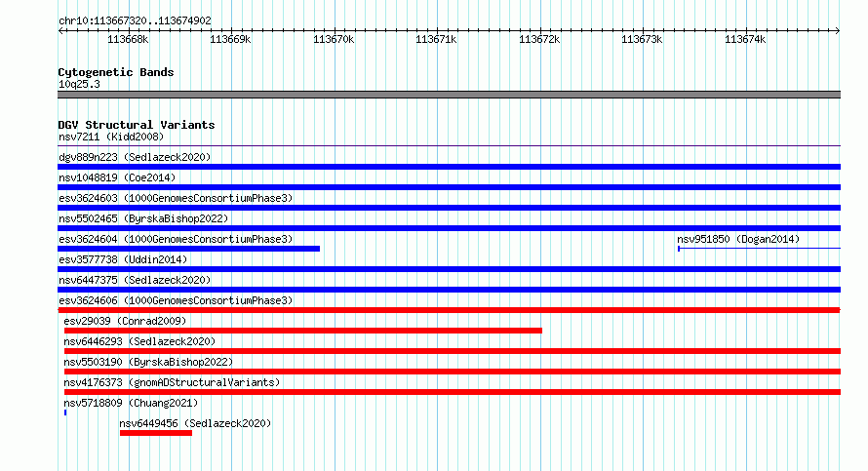Viewport: 868px width, 471px height.
Task: Click nsv4176373 (gnomADStructuralVariants) label
Action: (172, 382)
